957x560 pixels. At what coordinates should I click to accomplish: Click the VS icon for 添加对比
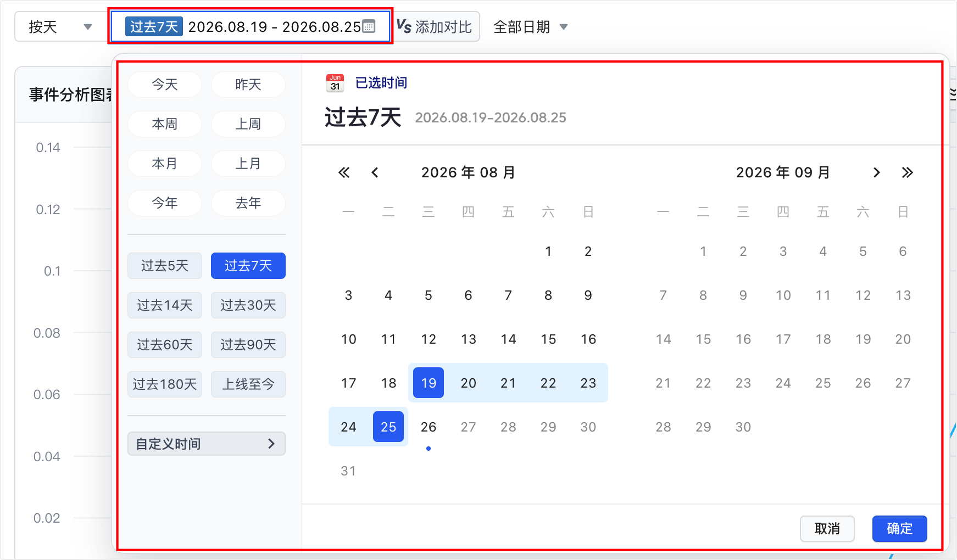(404, 26)
